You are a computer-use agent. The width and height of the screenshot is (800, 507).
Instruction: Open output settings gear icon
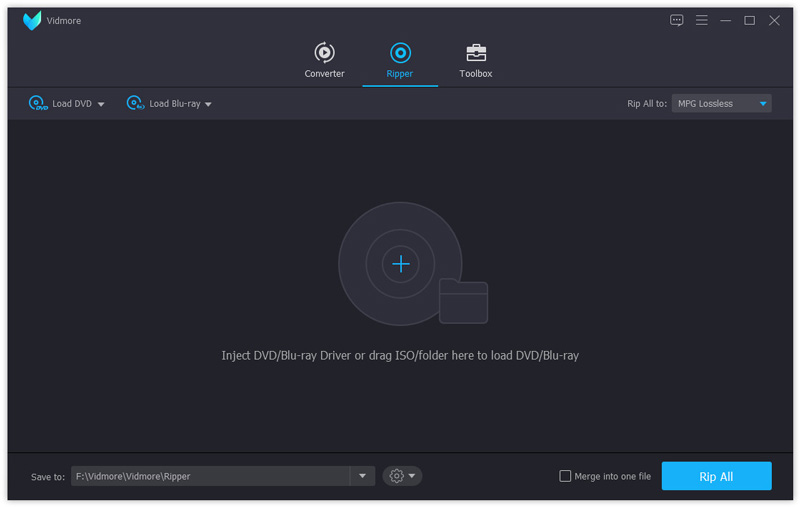tap(397, 476)
